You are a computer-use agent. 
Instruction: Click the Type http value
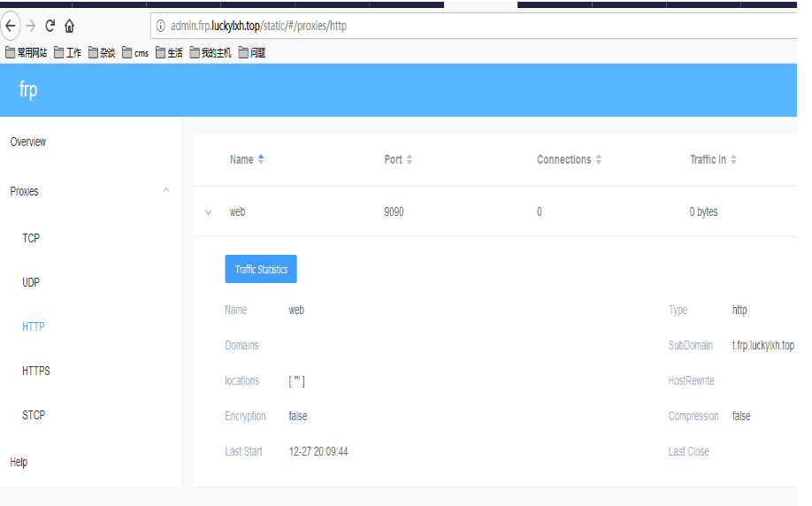(x=739, y=310)
